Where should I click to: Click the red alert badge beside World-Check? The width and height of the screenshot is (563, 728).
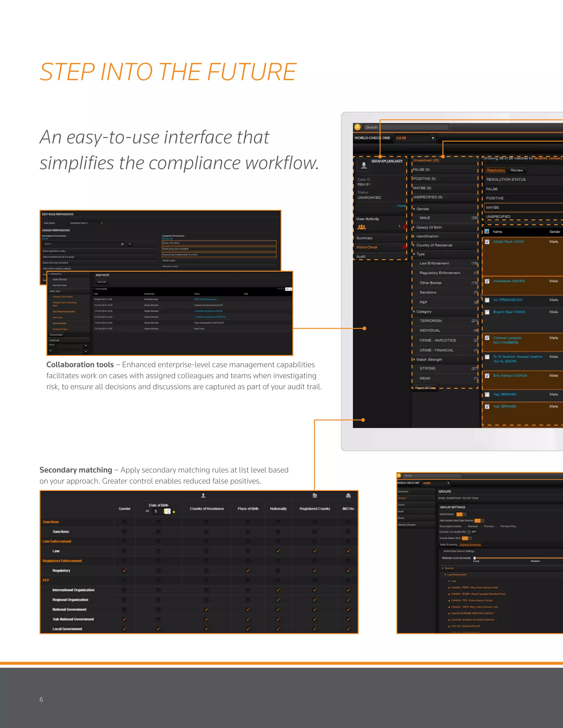pos(405,247)
